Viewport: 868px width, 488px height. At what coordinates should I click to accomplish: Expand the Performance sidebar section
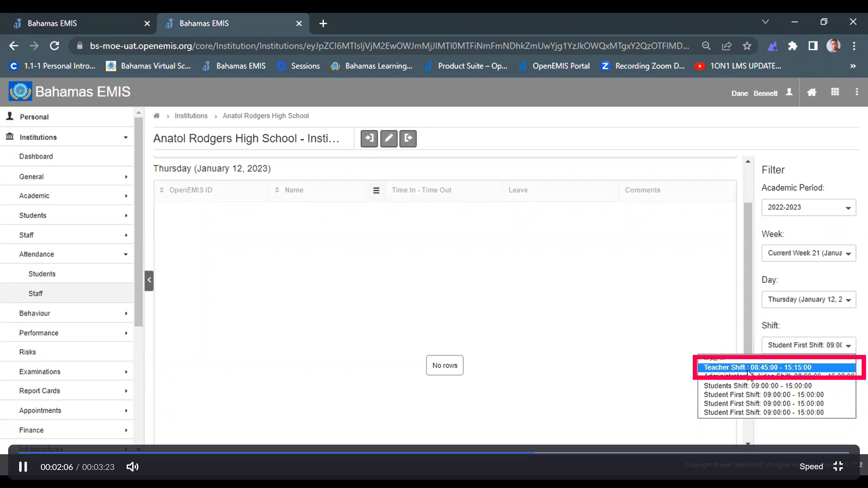pyautogui.click(x=67, y=333)
